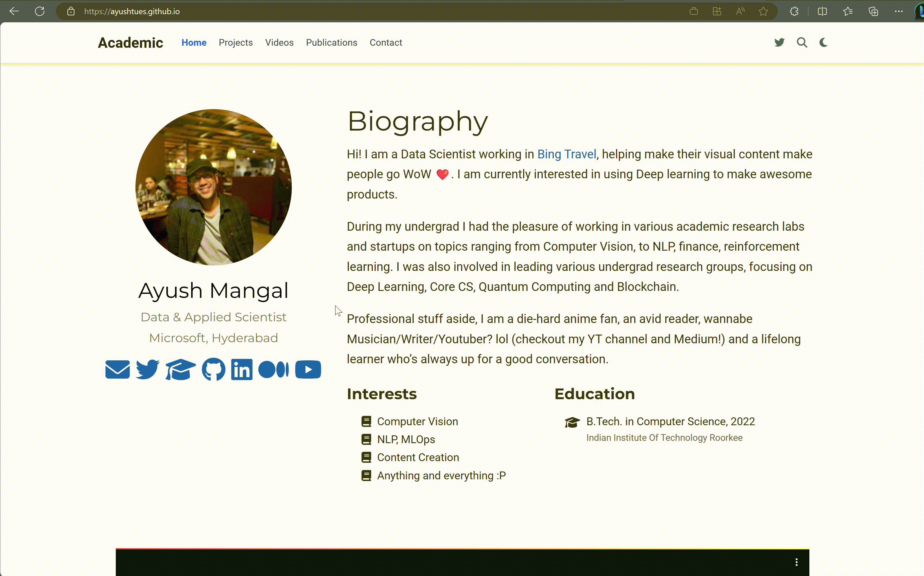Click the Ayush Mangal name heading
The height and width of the screenshot is (576, 924).
tap(214, 291)
